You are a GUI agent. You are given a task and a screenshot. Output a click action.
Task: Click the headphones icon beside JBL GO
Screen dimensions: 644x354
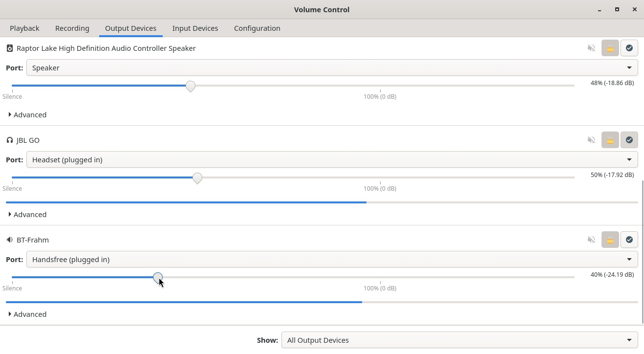(10, 140)
